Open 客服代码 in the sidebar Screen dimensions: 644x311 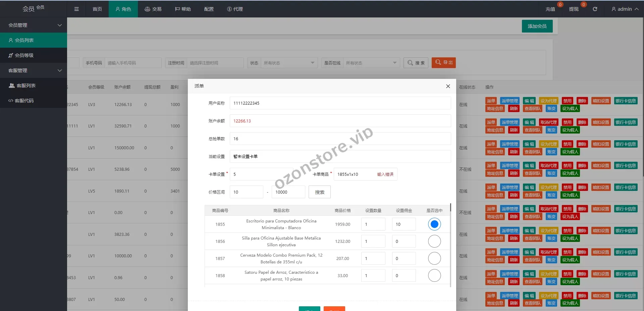point(24,101)
